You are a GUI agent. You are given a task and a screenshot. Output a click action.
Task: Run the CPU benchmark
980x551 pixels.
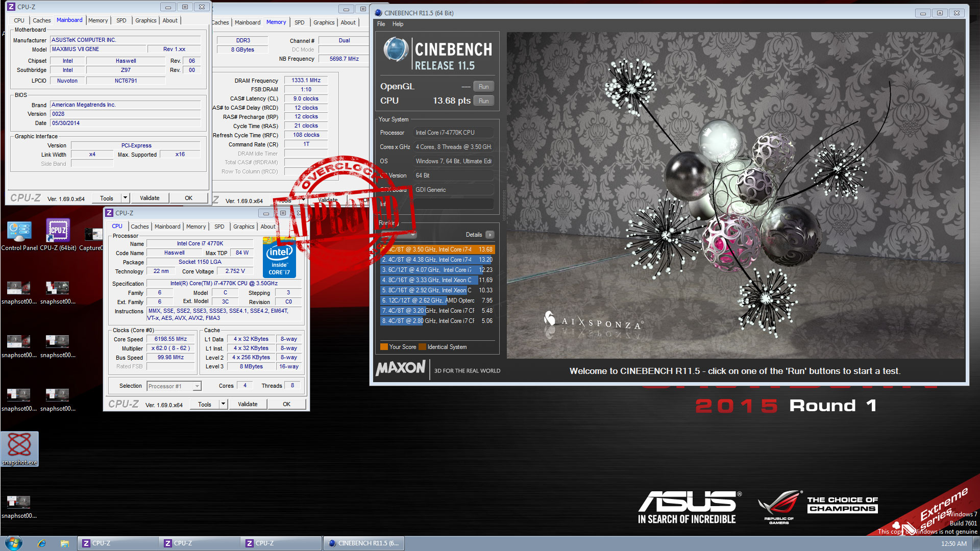point(483,101)
